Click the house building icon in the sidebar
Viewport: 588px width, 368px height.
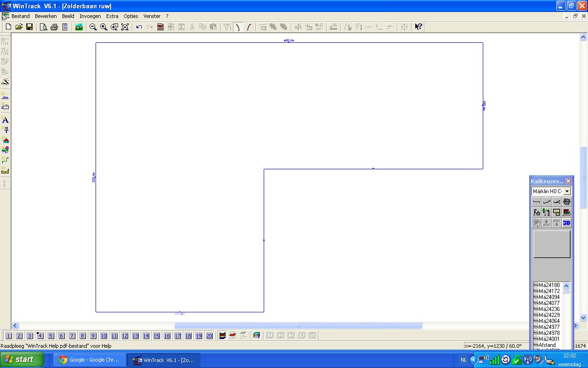coord(5,140)
